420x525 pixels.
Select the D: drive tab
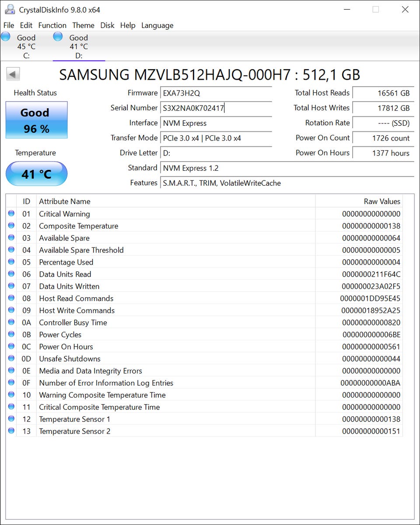(x=79, y=46)
